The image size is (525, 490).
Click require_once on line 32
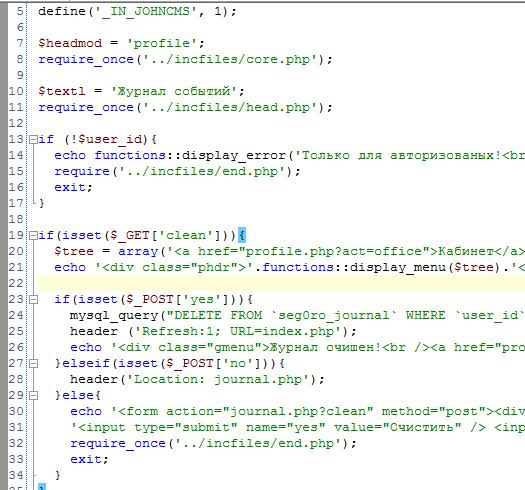118,443
